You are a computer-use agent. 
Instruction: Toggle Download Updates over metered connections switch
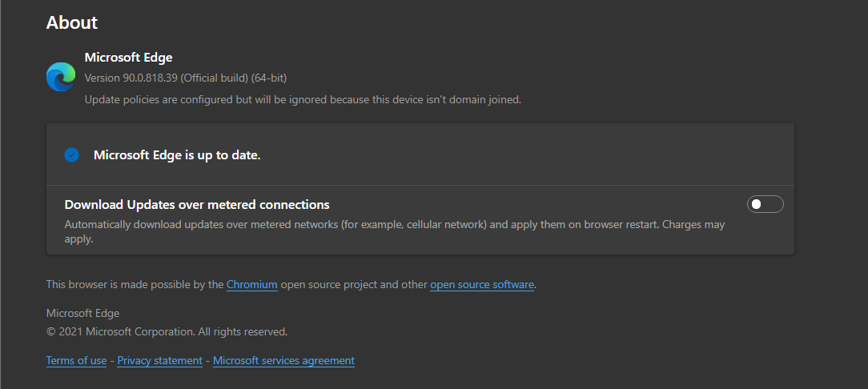(765, 205)
